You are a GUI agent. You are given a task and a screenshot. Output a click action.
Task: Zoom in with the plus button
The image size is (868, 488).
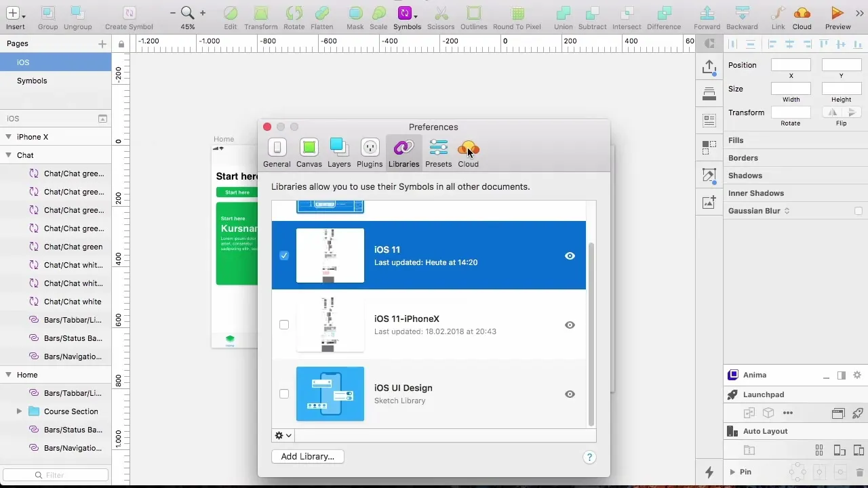[203, 13]
